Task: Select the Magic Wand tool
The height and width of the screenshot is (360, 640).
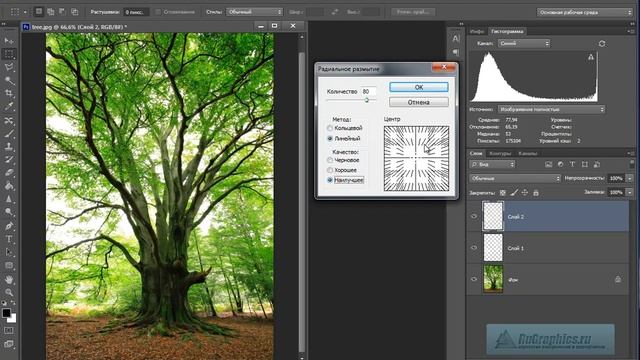Action: point(9,80)
